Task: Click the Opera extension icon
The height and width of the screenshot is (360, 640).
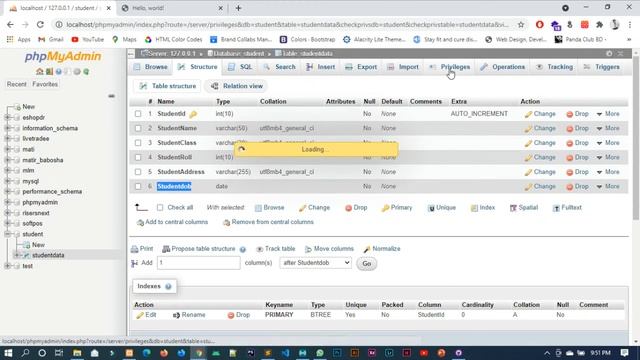Action: tap(540, 24)
